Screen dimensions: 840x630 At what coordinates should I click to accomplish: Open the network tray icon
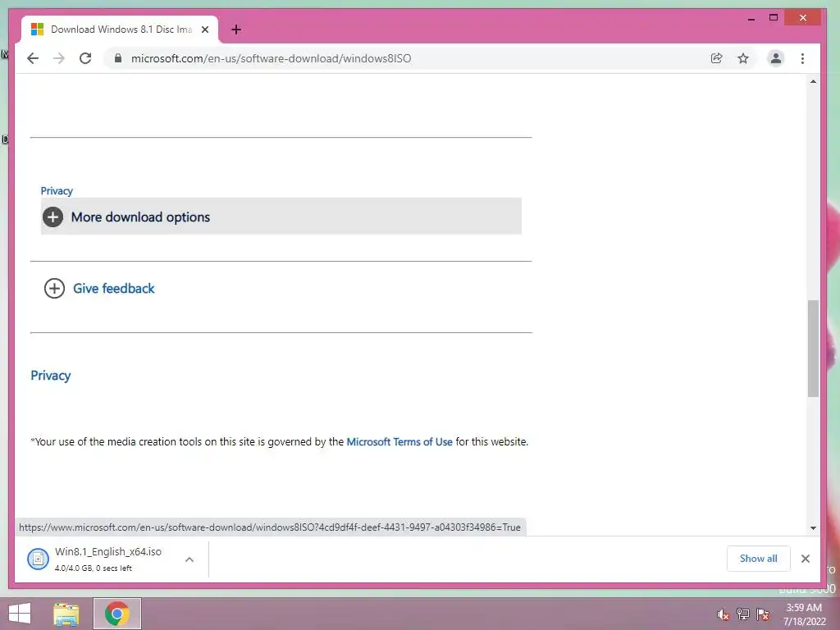743,614
